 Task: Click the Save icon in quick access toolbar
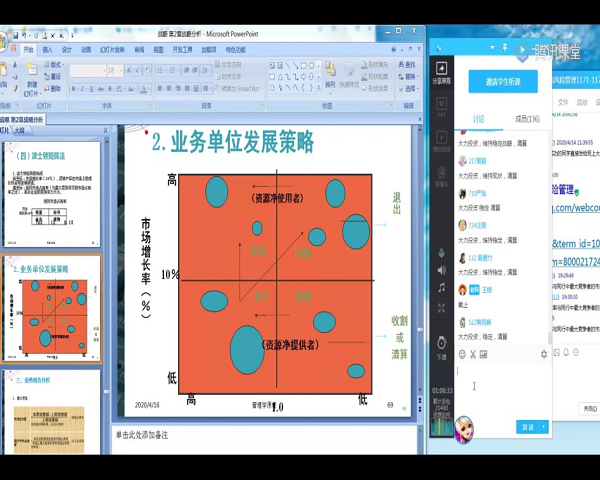(16, 36)
